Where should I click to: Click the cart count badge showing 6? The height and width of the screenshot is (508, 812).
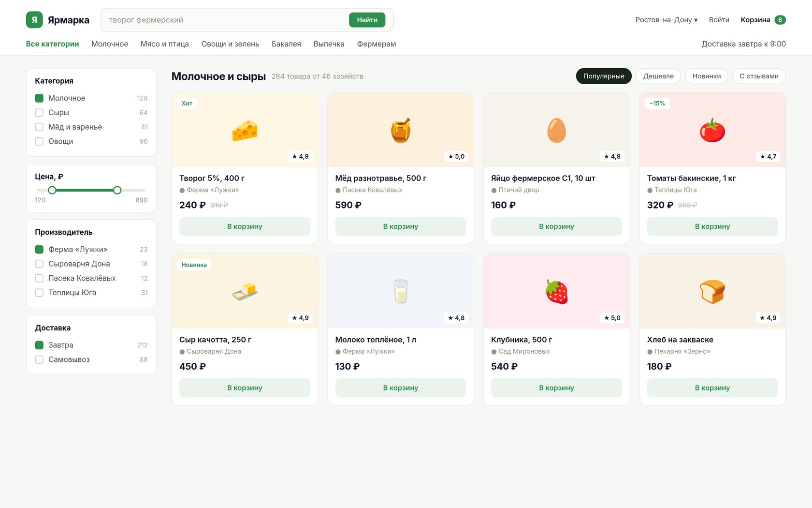780,20
